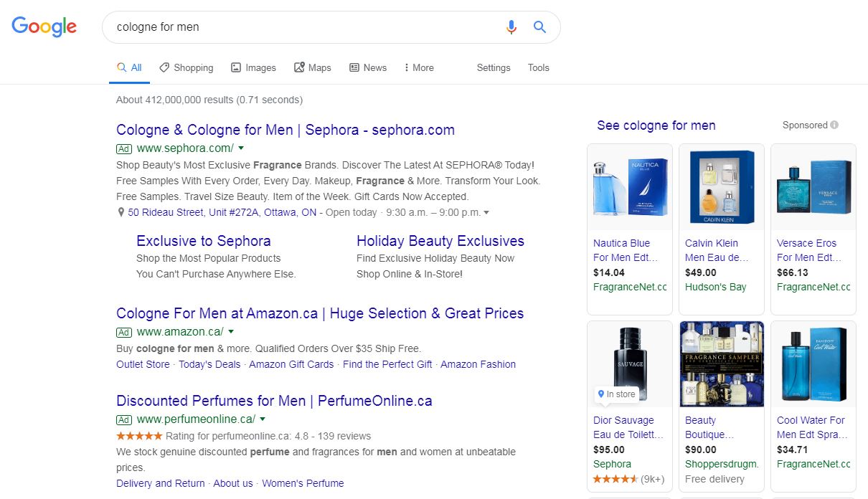This screenshot has width=868, height=499.
Task: Click Dior Sauvage bottle image
Action: (x=630, y=364)
